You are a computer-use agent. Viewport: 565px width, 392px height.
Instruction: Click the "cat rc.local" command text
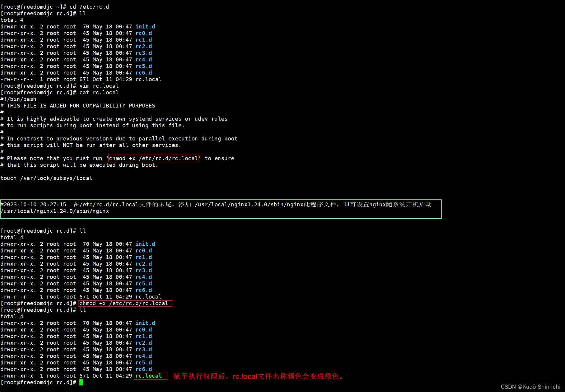pyautogui.click(x=99, y=93)
